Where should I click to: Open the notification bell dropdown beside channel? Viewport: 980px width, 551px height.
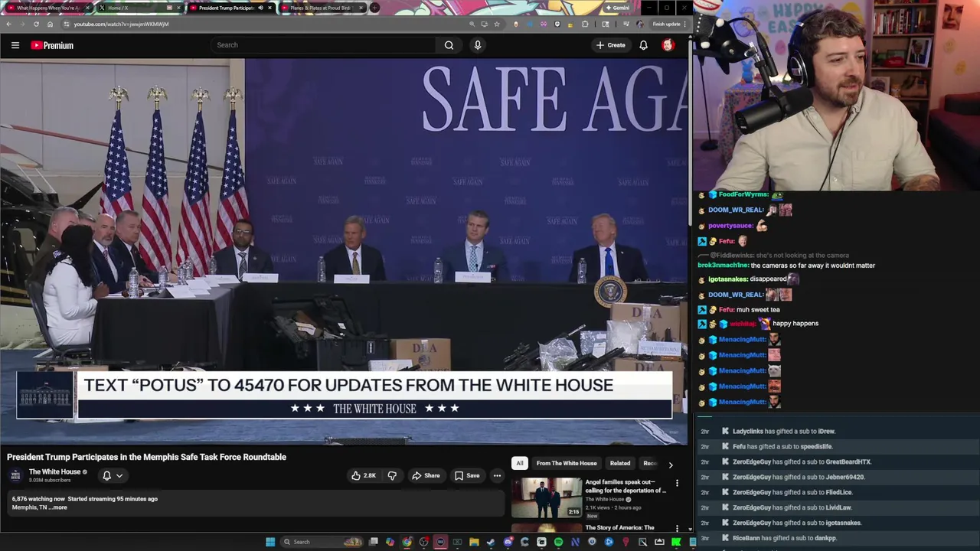pyautogui.click(x=112, y=475)
